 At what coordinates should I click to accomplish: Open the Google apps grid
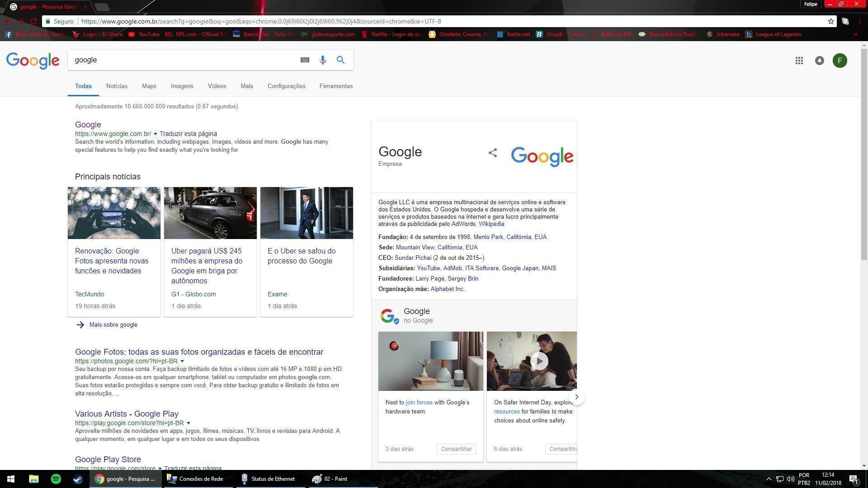(799, 61)
